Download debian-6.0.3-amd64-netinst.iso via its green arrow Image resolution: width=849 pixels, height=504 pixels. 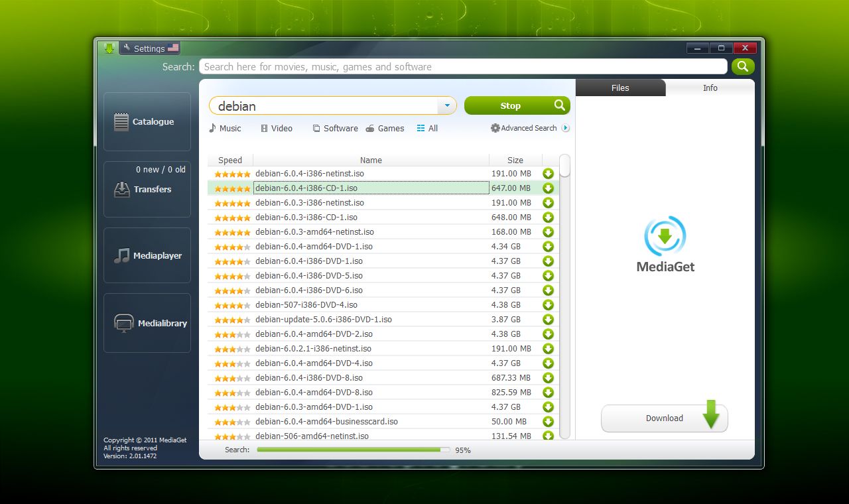pyautogui.click(x=548, y=232)
